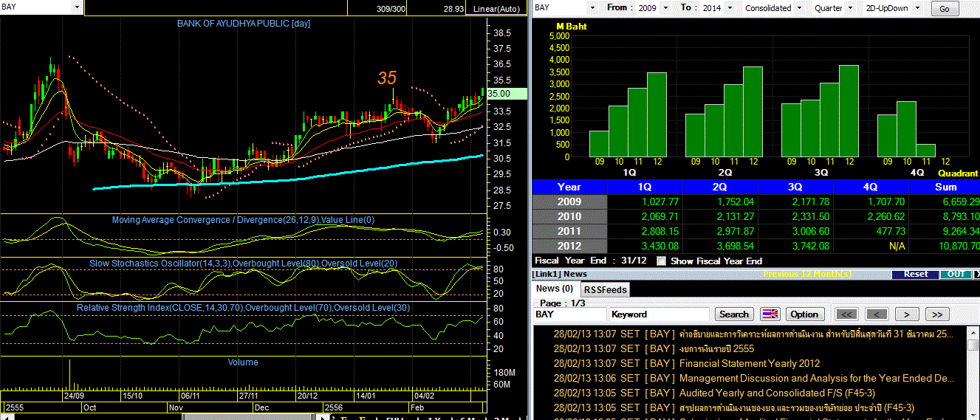The width and height of the screenshot is (980, 420).
Task: Select the 2010 year row label
Action: point(569,216)
